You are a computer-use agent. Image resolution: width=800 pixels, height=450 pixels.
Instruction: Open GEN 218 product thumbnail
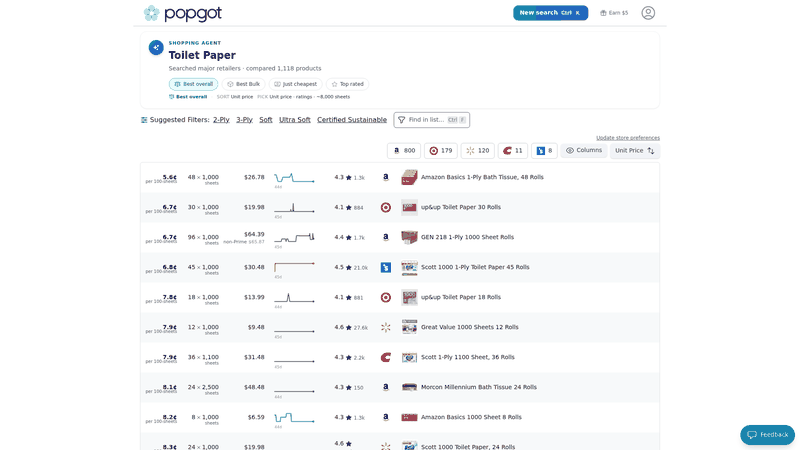pyautogui.click(x=409, y=237)
